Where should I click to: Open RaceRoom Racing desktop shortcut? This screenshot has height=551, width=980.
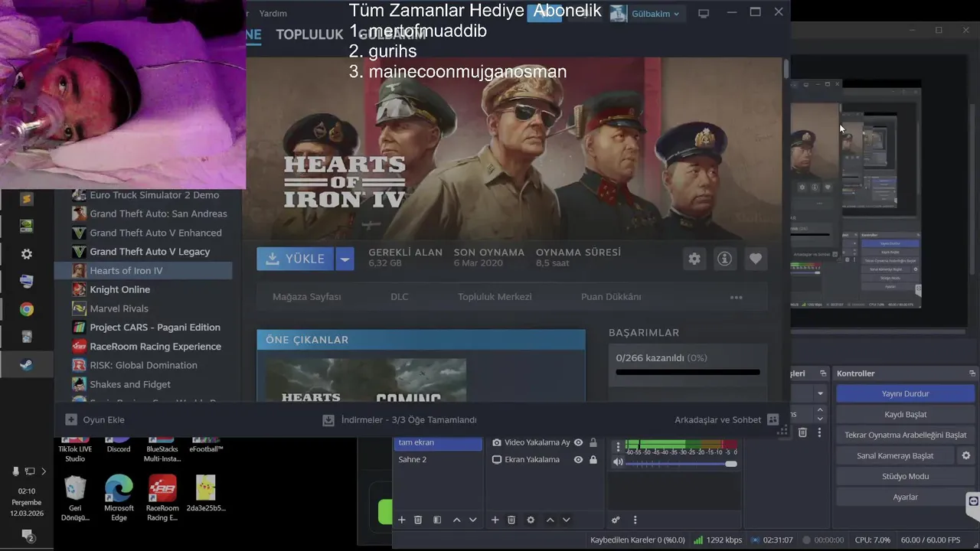(162, 497)
